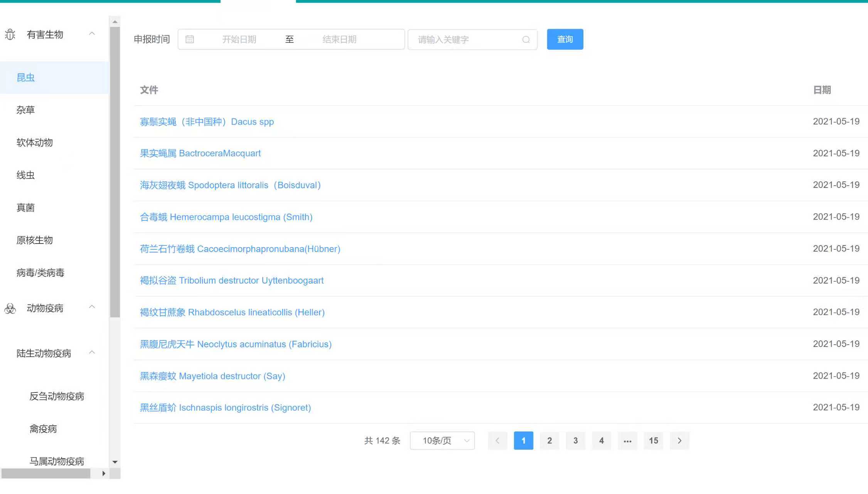Click the calendar icon in date range field
Viewport: 868px width, 494px height.
(189, 39)
